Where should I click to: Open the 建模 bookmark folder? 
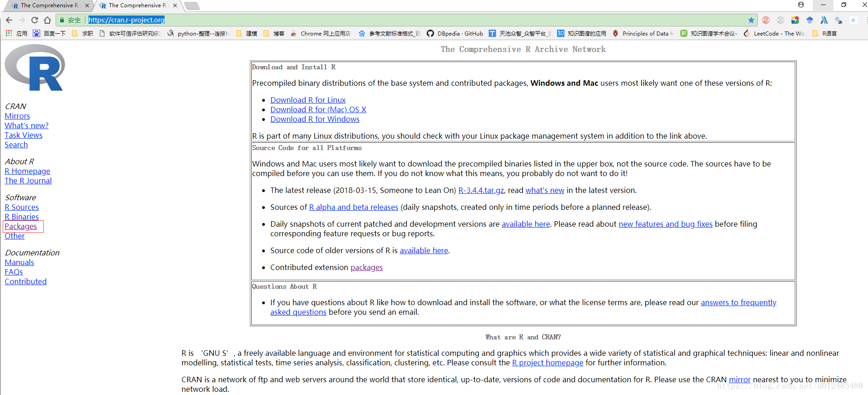[247, 33]
